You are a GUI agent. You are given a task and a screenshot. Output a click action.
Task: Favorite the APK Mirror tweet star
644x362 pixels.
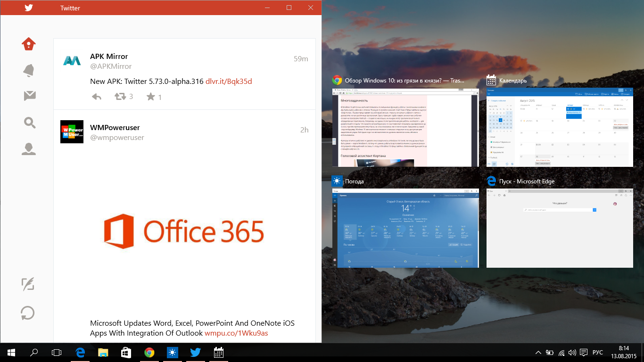coord(150,97)
